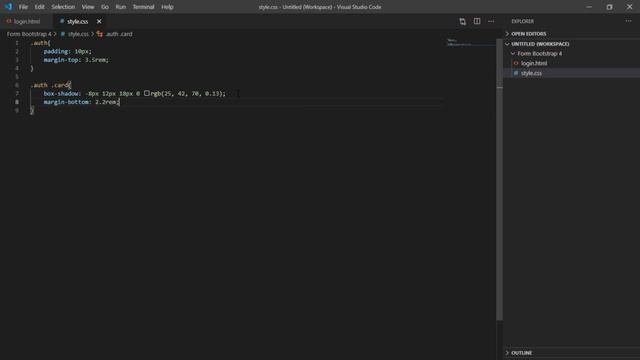
Task: Select the style.css editor tab
Action: pyautogui.click(x=78, y=21)
